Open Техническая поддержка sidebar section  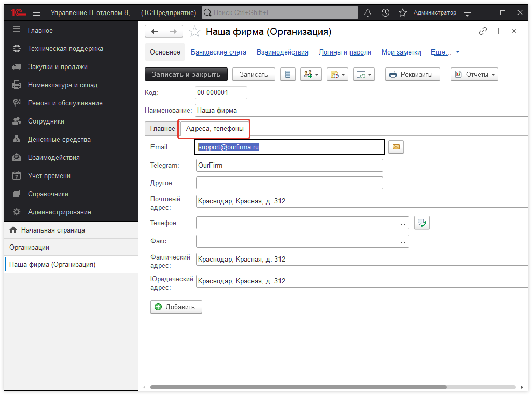(65, 49)
